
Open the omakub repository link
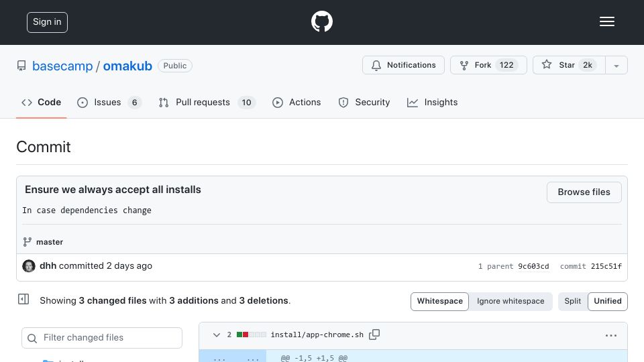click(x=127, y=66)
